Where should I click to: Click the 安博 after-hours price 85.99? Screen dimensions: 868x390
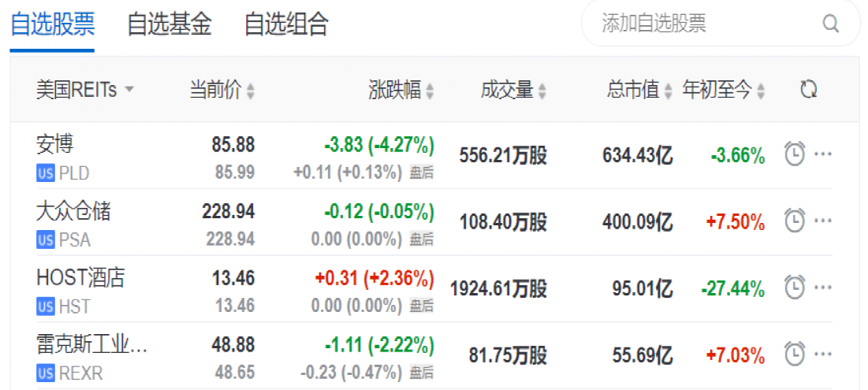click(x=235, y=173)
